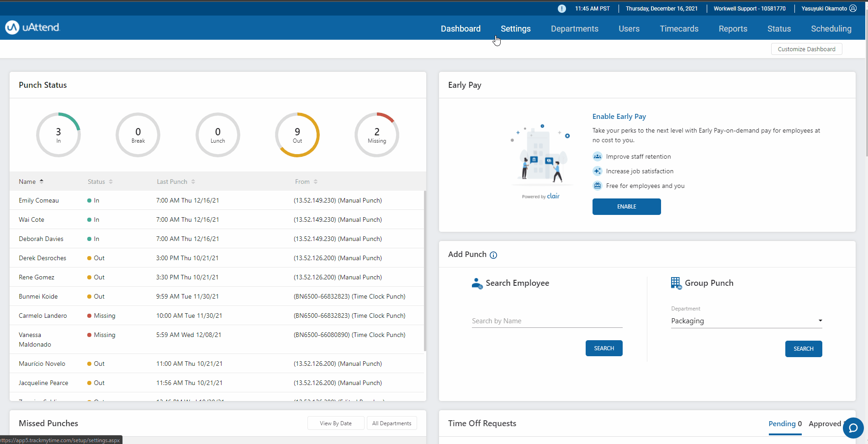Click the Add Punch info icon
The image size is (868, 444).
pyautogui.click(x=493, y=255)
